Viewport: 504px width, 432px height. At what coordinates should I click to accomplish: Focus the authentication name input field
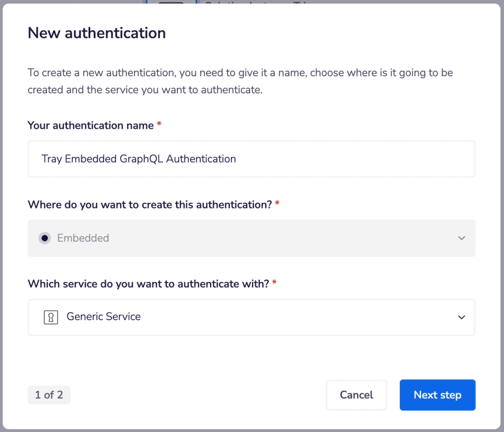(x=251, y=159)
